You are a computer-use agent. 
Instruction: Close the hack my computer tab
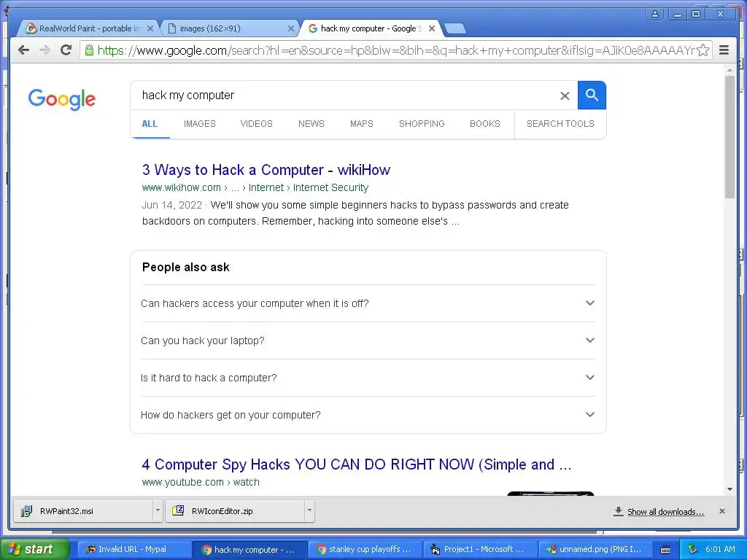(432, 28)
